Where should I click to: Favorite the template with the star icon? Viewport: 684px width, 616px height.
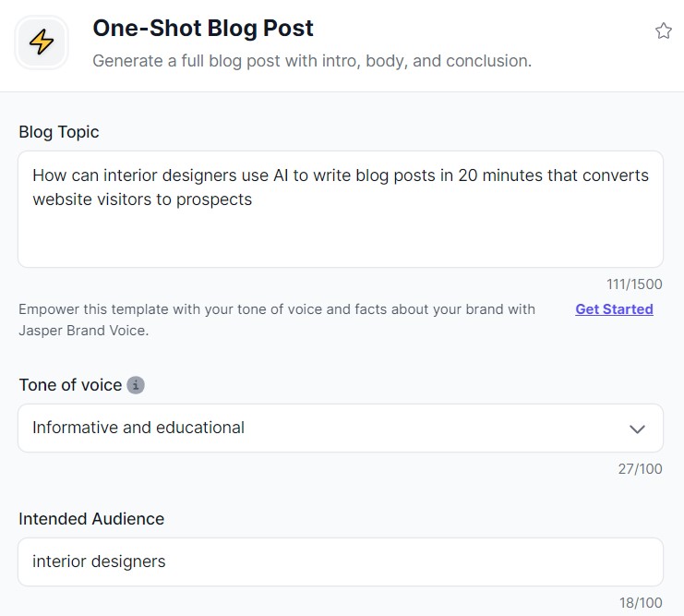tap(663, 31)
